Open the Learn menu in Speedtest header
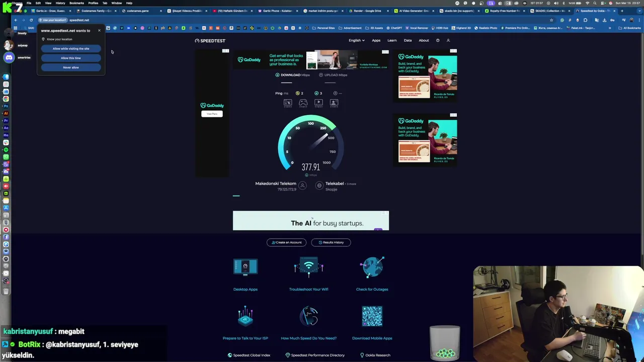 click(x=392, y=40)
